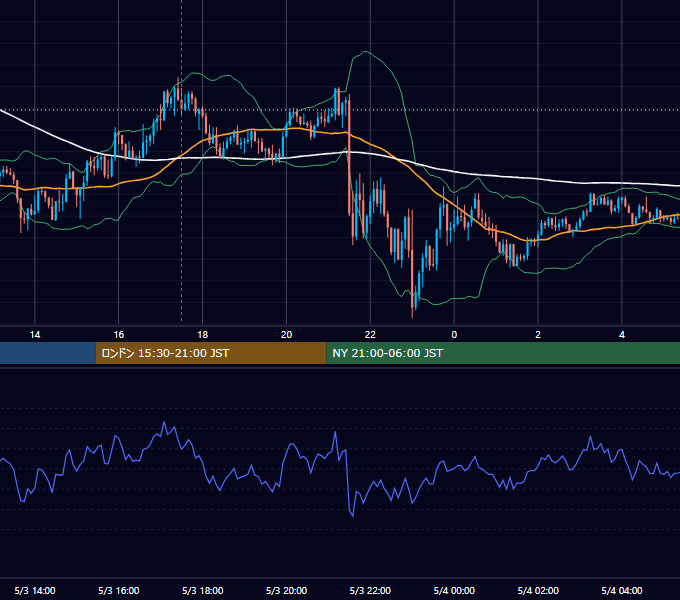
Task: Click the 5/4 04:00 date label
Action: point(622,590)
